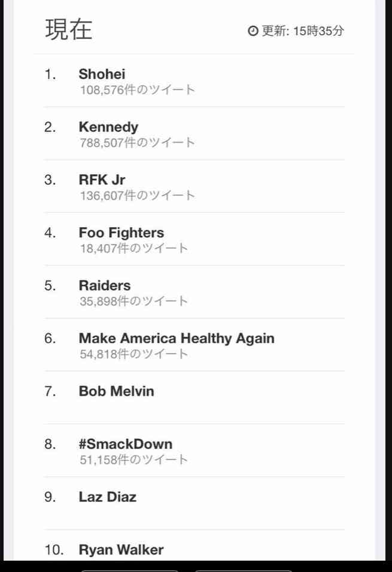
Task: Open the Shohei trending topic
Action: point(102,74)
